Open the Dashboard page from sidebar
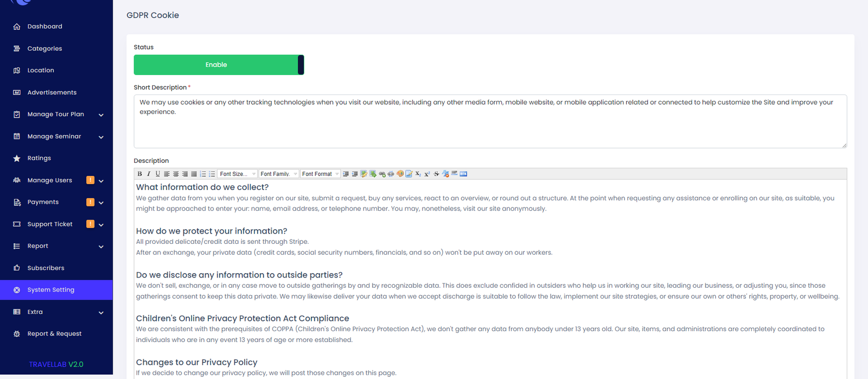The height and width of the screenshot is (379, 868). click(x=44, y=27)
